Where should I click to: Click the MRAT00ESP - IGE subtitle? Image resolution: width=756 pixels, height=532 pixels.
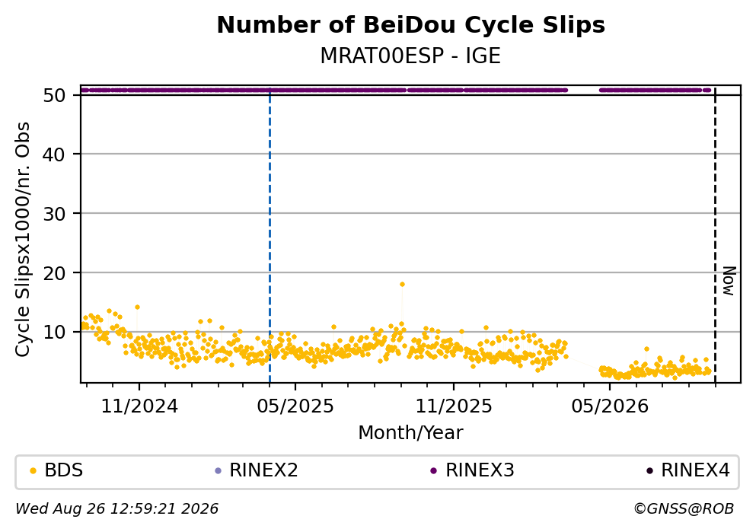tap(411, 56)
